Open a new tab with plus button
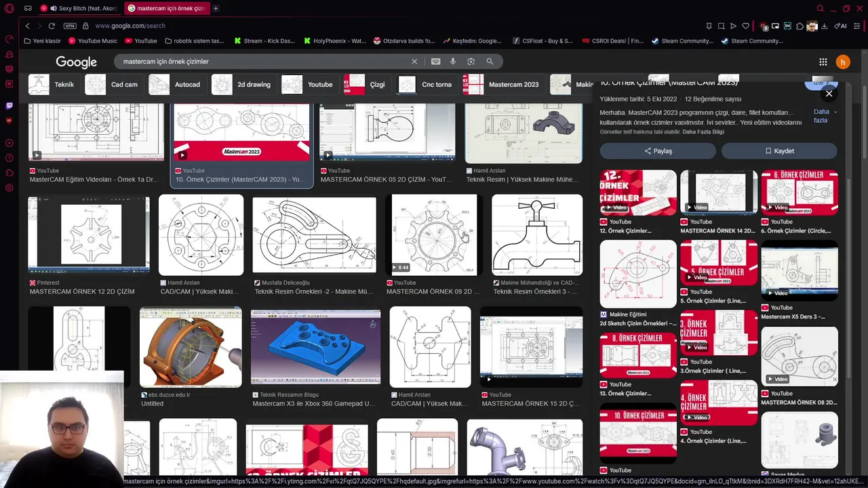Image resolution: width=868 pixels, height=488 pixels. [x=216, y=8]
